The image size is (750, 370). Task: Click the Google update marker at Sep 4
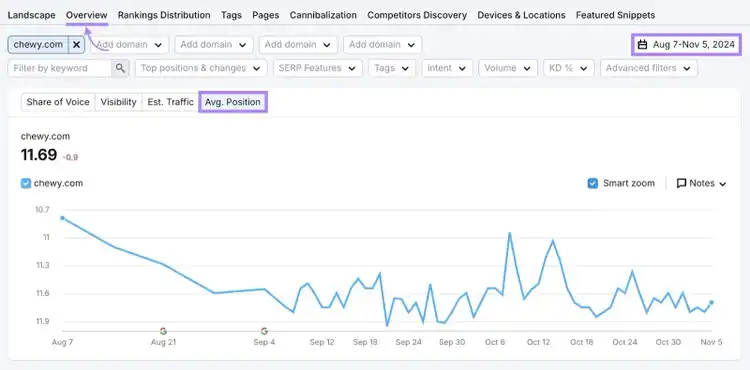click(264, 331)
